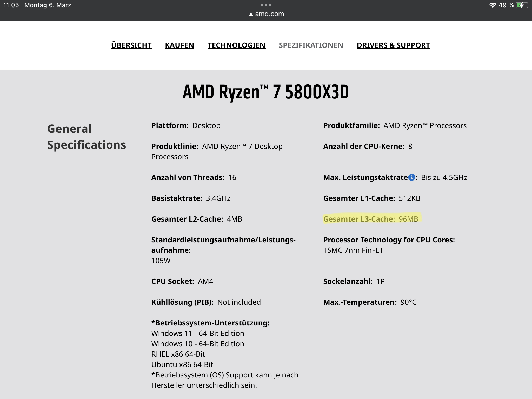Select the SPEZIFIKATIONEN tab
This screenshot has height=399, width=532.
pyautogui.click(x=311, y=45)
